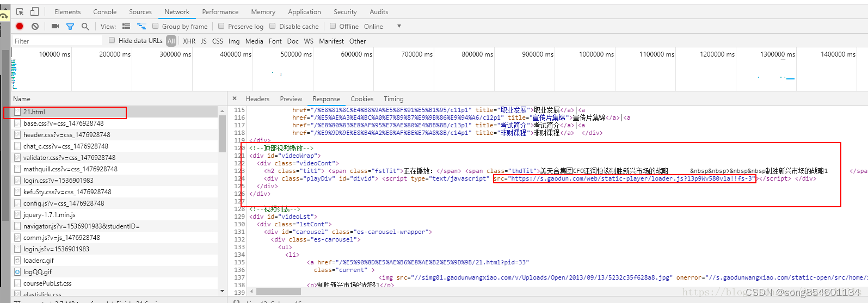868x303 pixels.
Task: Stop recording network log (red button)
Action: pyautogui.click(x=20, y=26)
